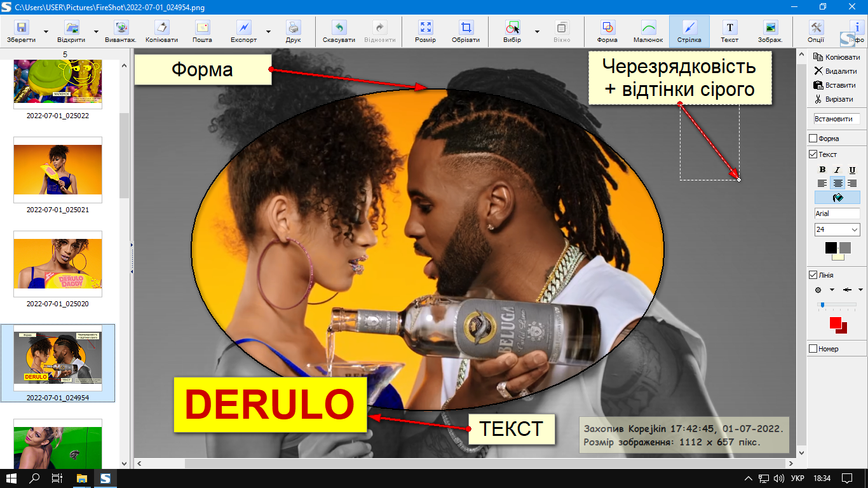Click Копіювати in the right panel
Image resolution: width=868 pixels, height=488 pixels.
[x=837, y=57]
